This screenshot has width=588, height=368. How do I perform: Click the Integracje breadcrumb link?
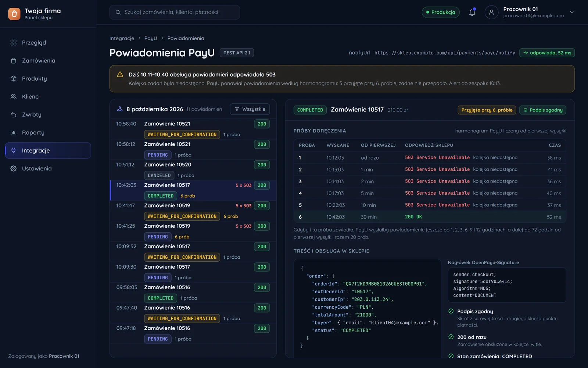pos(122,38)
